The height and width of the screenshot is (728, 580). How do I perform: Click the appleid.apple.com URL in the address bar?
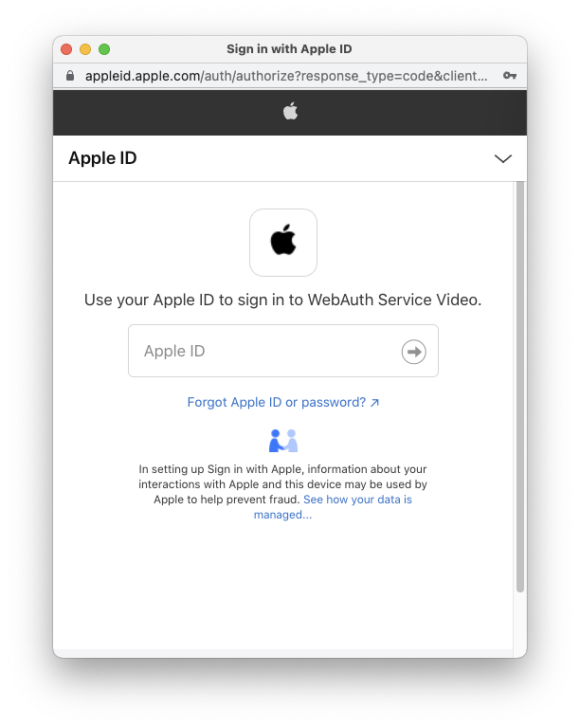(x=286, y=76)
